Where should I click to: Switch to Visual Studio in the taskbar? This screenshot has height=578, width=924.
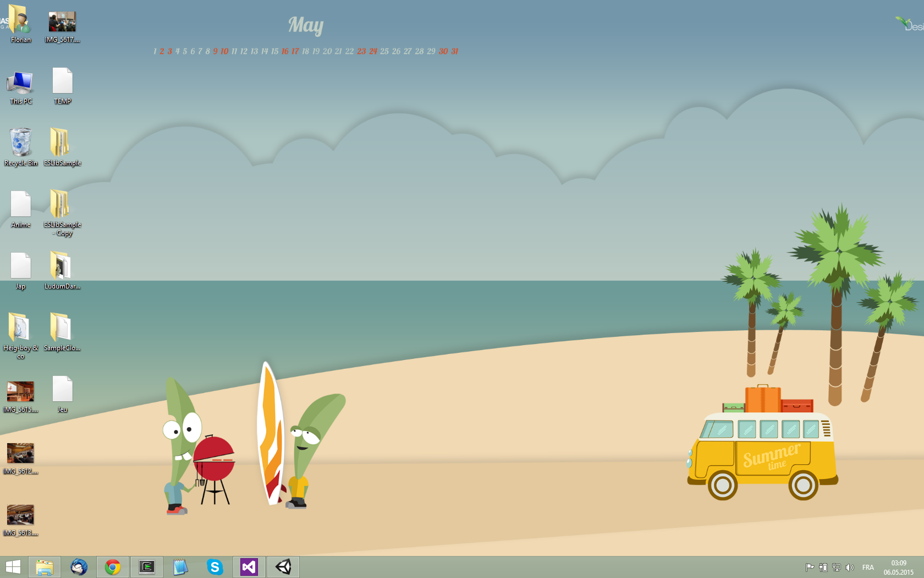pyautogui.click(x=249, y=567)
